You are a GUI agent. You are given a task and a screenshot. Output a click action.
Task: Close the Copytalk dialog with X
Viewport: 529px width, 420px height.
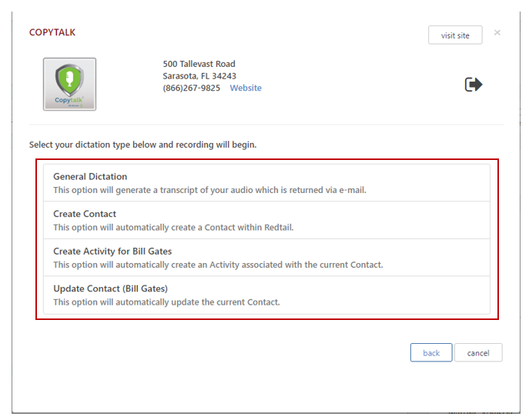[497, 33]
